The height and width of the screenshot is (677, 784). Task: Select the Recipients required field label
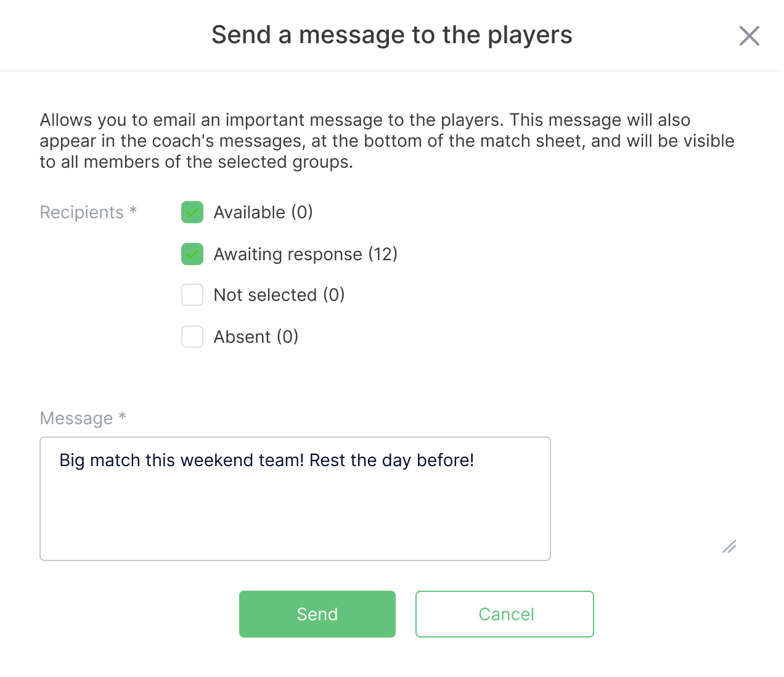tap(88, 212)
